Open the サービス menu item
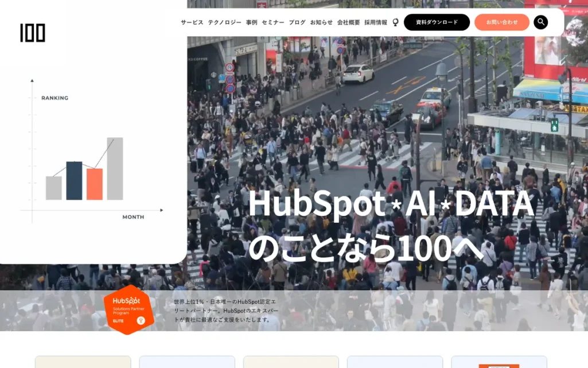 (x=192, y=22)
